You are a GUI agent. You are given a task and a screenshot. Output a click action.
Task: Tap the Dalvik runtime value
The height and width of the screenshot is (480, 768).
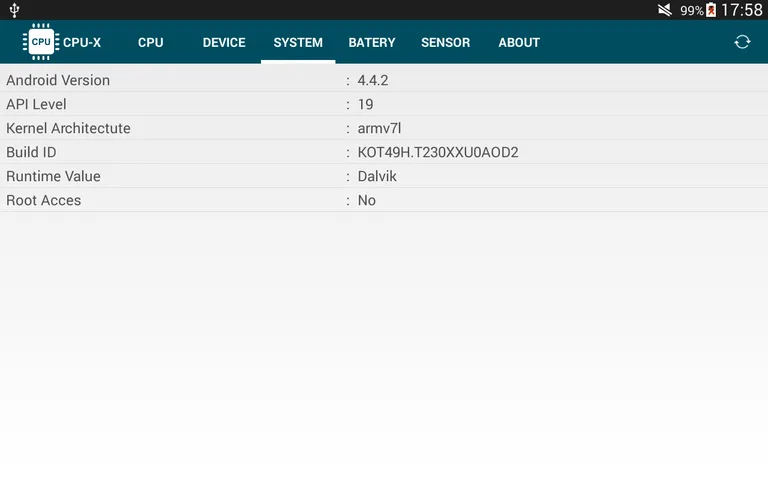377,176
